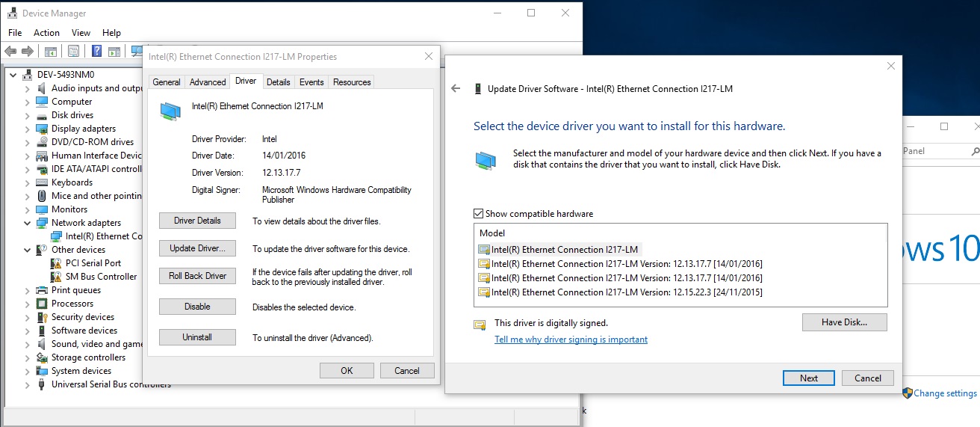Expand the Monitors category
This screenshot has height=427, width=980.
[28, 209]
